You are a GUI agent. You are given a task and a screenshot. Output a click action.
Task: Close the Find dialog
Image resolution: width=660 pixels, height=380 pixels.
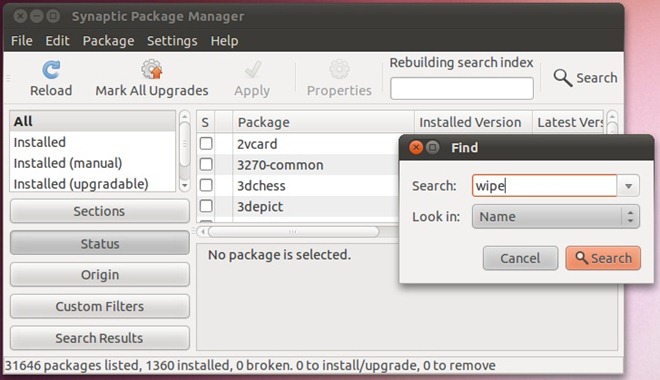click(x=416, y=148)
